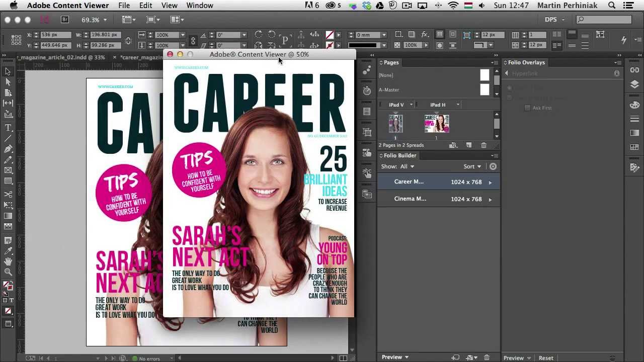Select the Hand tool

[x=8, y=261]
